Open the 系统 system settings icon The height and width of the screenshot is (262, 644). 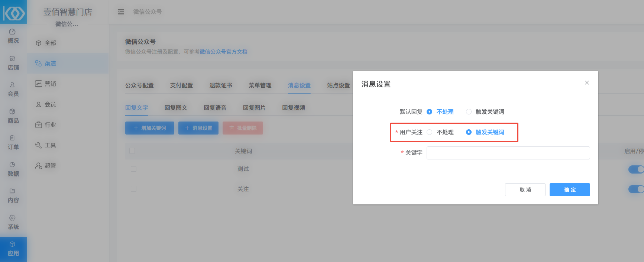pos(13,222)
